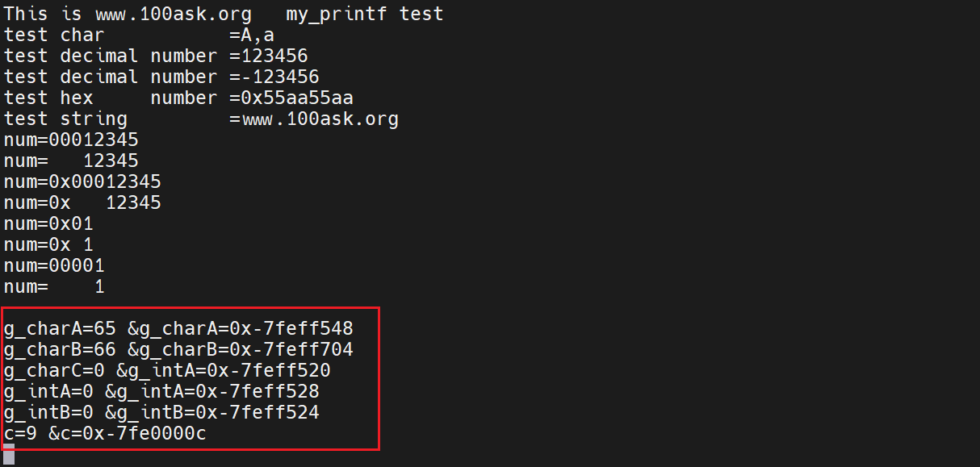Click the www.100ask.org text after "test string"

pyautogui.click(x=320, y=119)
